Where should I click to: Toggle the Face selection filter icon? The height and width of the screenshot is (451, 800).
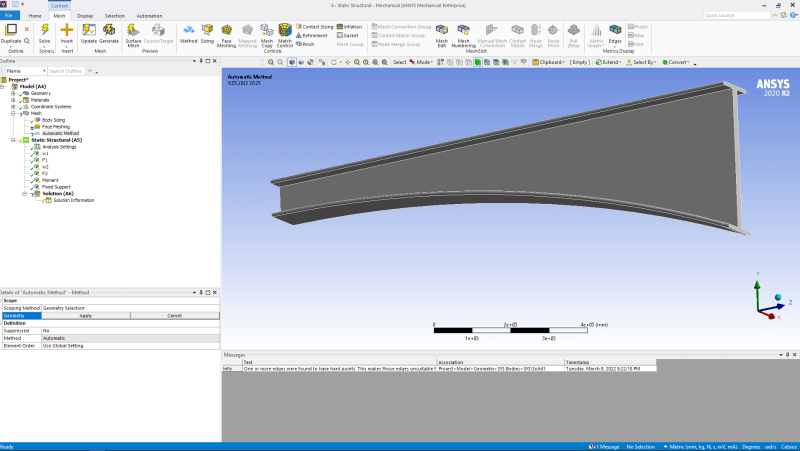point(468,62)
